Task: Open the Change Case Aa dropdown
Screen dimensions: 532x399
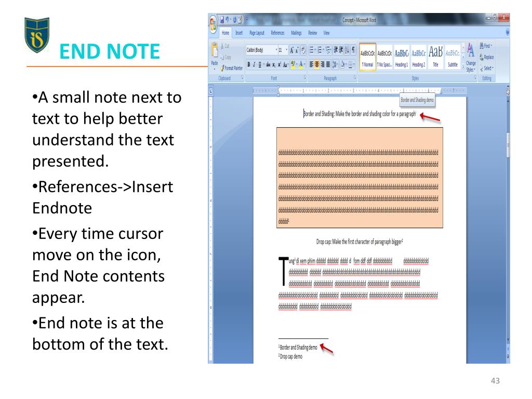Action: point(286,64)
